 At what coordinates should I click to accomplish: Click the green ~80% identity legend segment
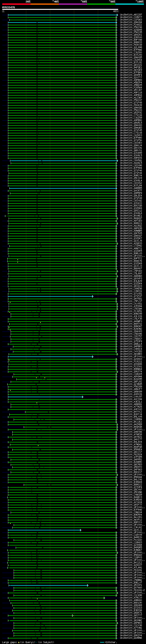(x=101, y=4)
